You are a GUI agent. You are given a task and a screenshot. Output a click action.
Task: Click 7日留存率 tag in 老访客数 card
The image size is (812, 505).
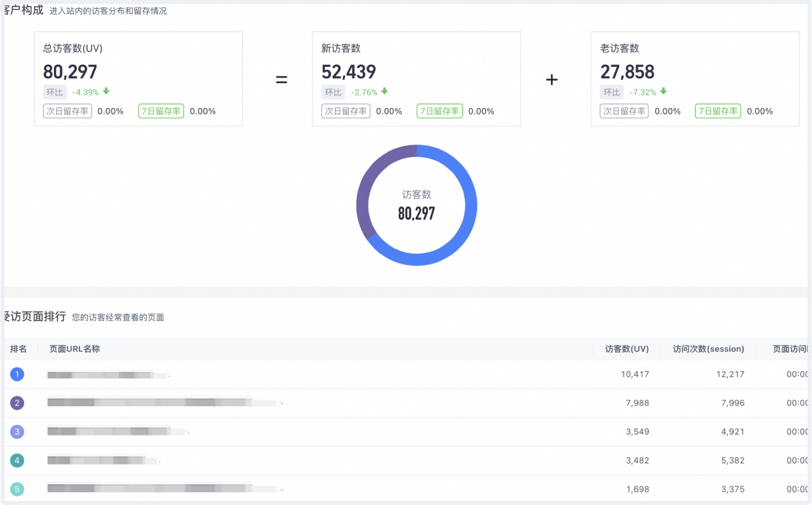coord(718,111)
